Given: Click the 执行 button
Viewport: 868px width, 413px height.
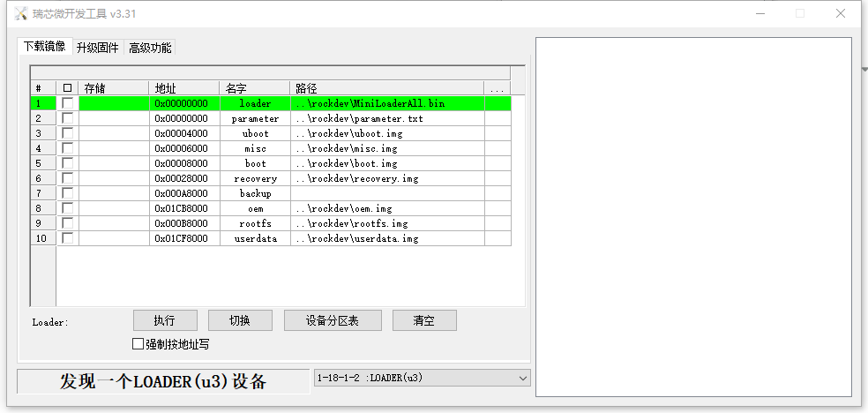Looking at the screenshot, I should 165,320.
